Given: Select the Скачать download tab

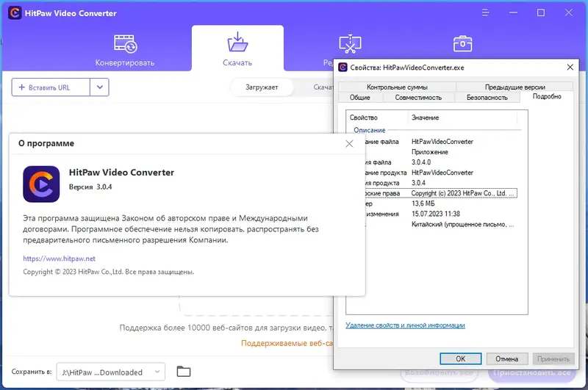Looking at the screenshot, I should pos(237,49).
